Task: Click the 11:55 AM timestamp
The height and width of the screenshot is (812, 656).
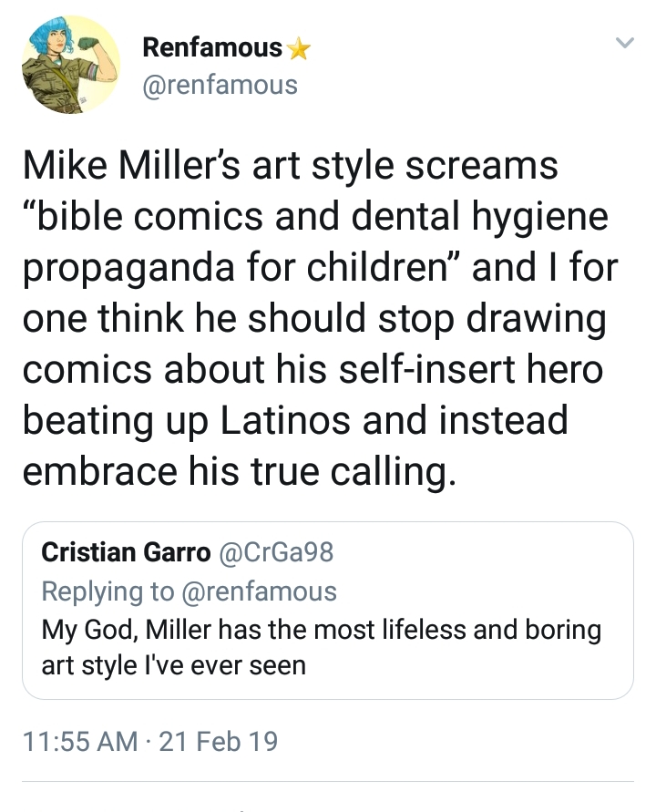Action: pyautogui.click(x=81, y=741)
